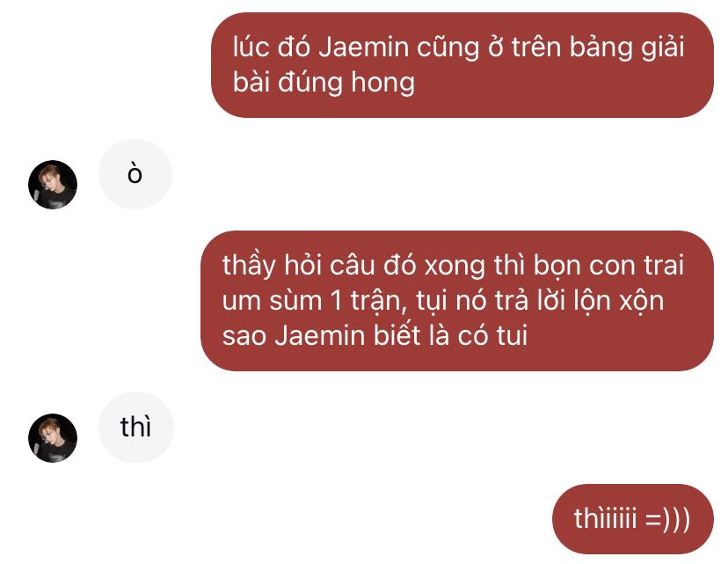
Task: Select the message starting 'lúc đó Jaemin'
Action: pyautogui.click(x=462, y=65)
